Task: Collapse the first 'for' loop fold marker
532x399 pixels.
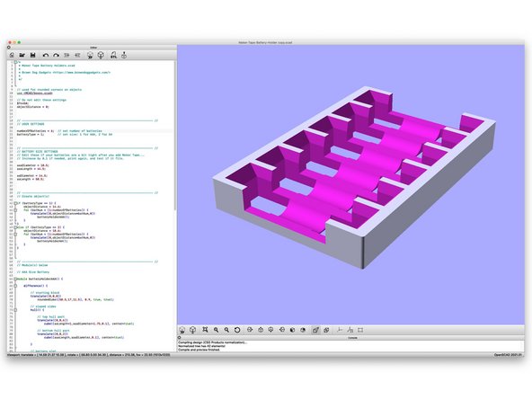Action: (x=15, y=210)
